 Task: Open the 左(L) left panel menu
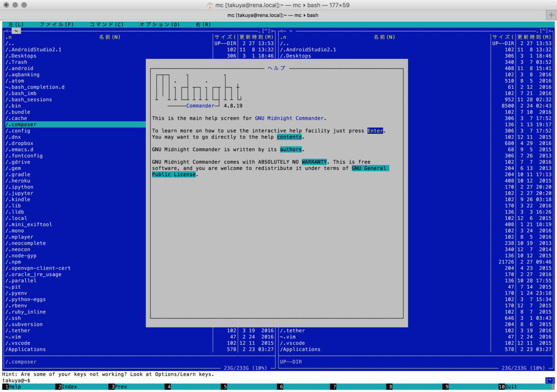16,25
